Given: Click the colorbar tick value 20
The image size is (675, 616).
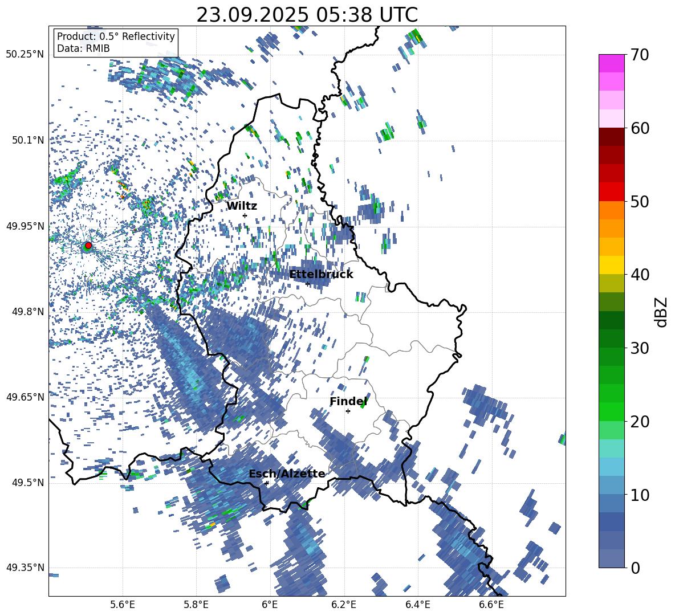Looking at the screenshot, I should pos(640,422).
